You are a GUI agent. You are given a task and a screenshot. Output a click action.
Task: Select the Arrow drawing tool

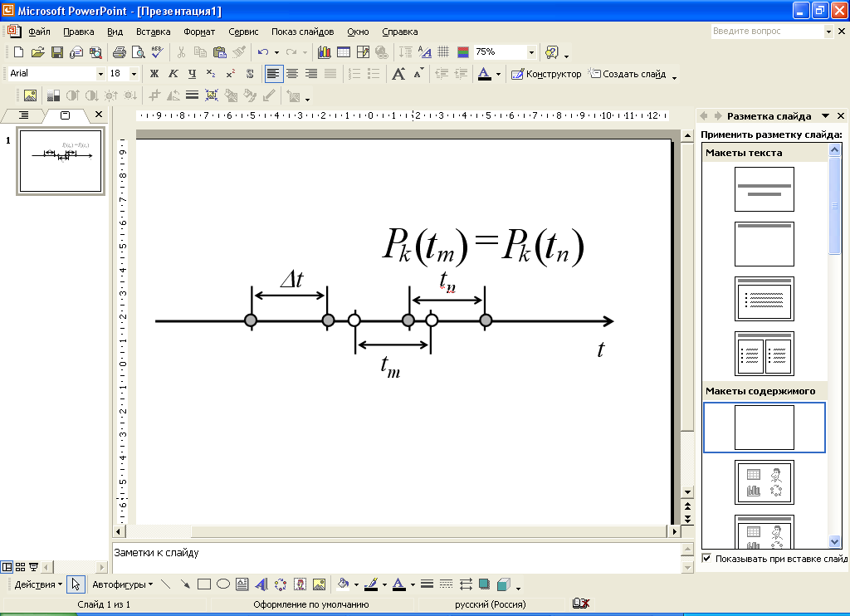(185, 584)
